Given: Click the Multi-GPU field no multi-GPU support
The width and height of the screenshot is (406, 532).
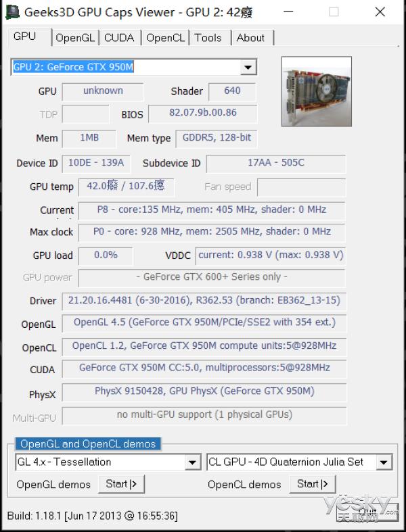Looking at the screenshot, I should (x=204, y=415).
